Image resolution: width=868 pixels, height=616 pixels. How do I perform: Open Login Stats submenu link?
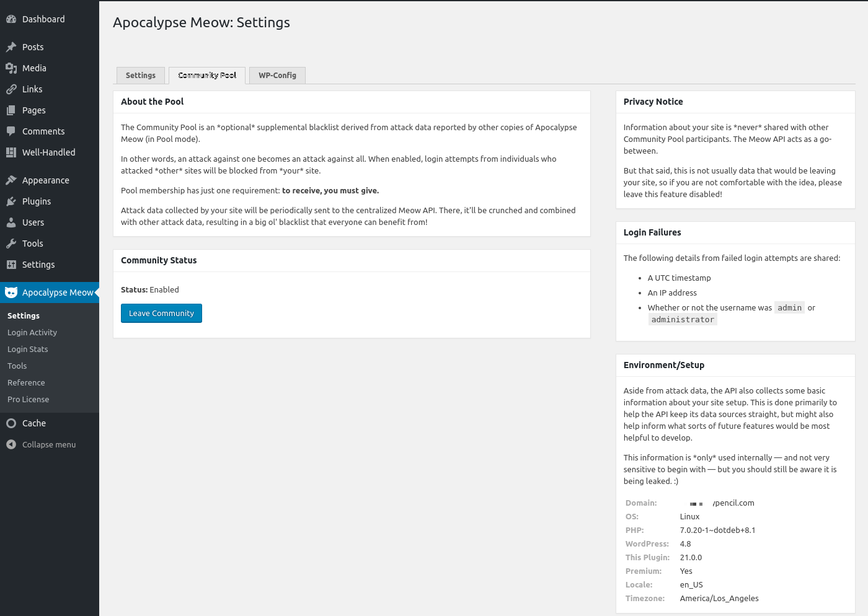coord(28,350)
